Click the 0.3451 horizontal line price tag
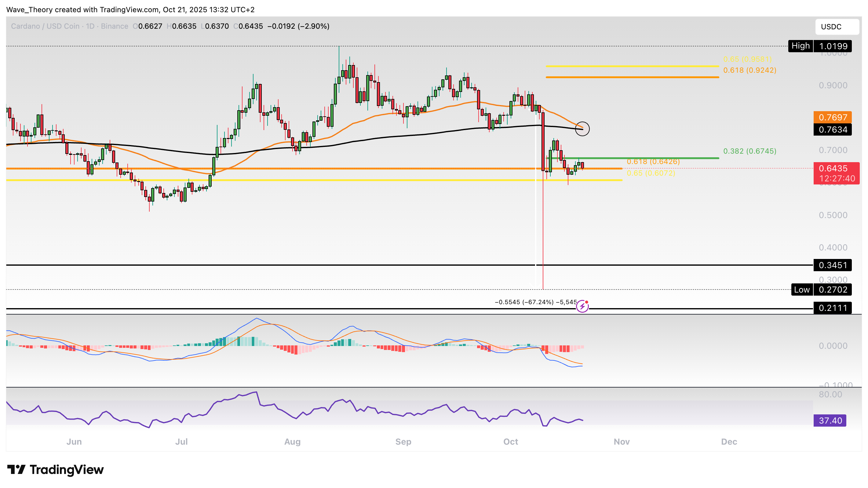The image size is (868, 488). [833, 265]
